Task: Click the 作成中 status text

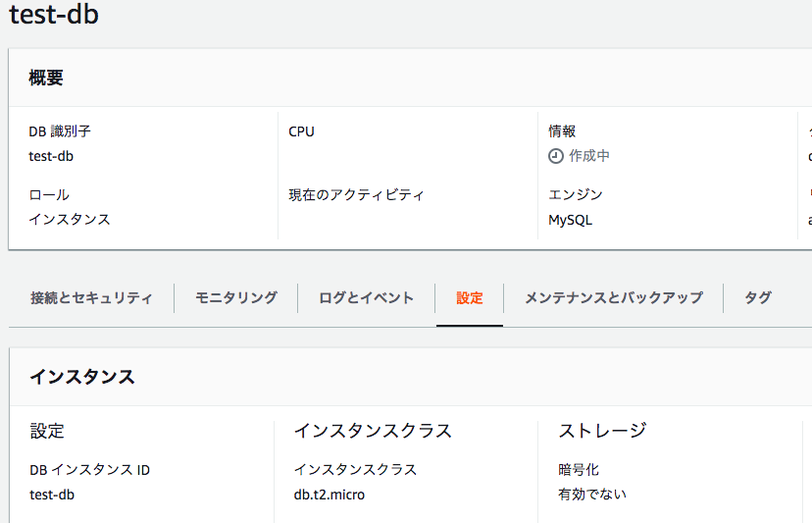Action: pos(589,155)
